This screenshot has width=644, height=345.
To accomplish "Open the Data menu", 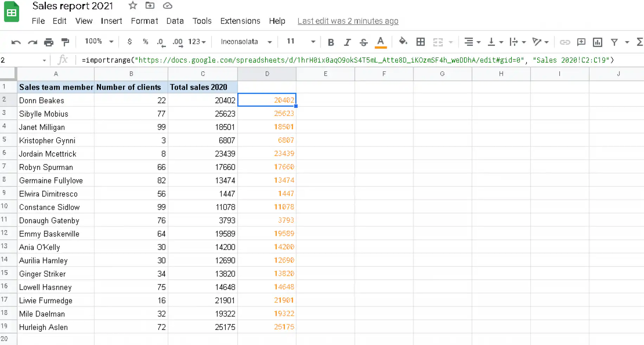I will click(175, 21).
